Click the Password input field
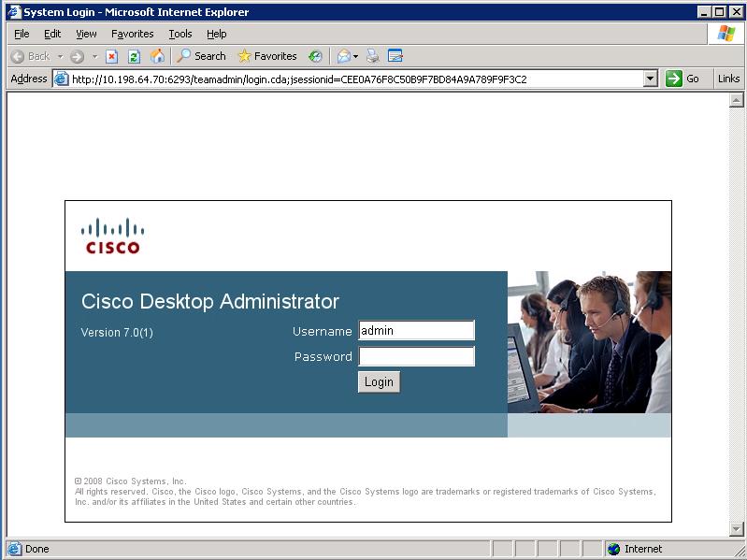 click(416, 356)
